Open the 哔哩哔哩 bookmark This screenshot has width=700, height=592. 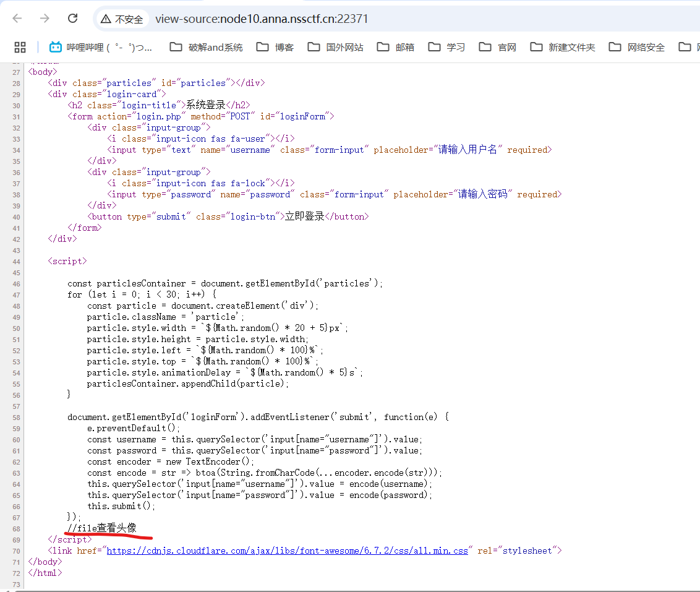[x=101, y=48]
